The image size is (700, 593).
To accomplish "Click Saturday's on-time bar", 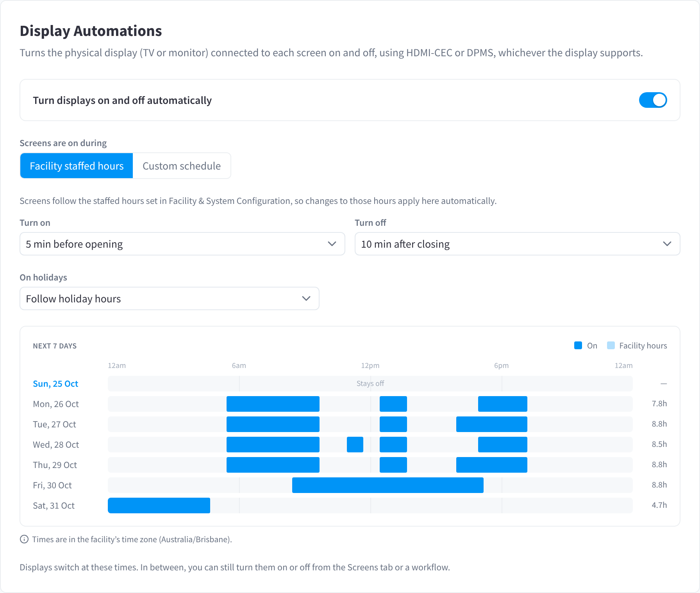I will coord(159,505).
